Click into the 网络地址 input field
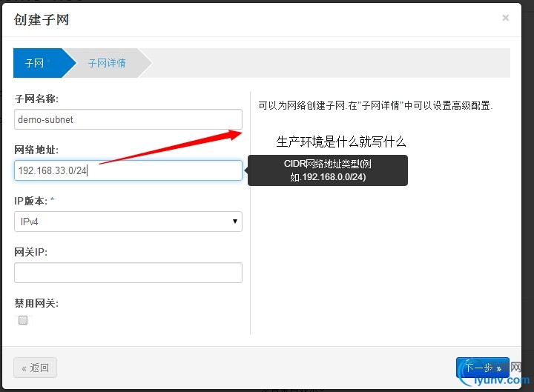The width and height of the screenshot is (534, 392). point(128,170)
